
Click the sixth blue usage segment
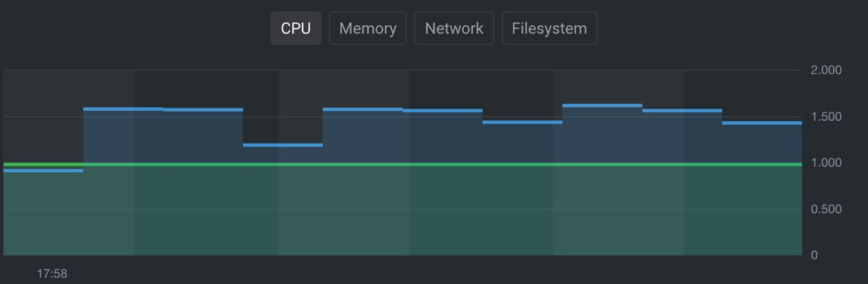(x=443, y=110)
